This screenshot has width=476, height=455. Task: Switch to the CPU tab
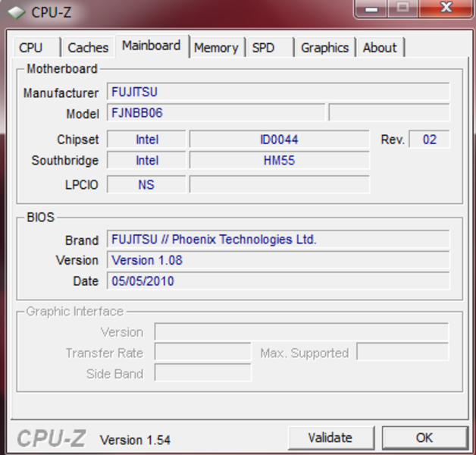click(36, 47)
